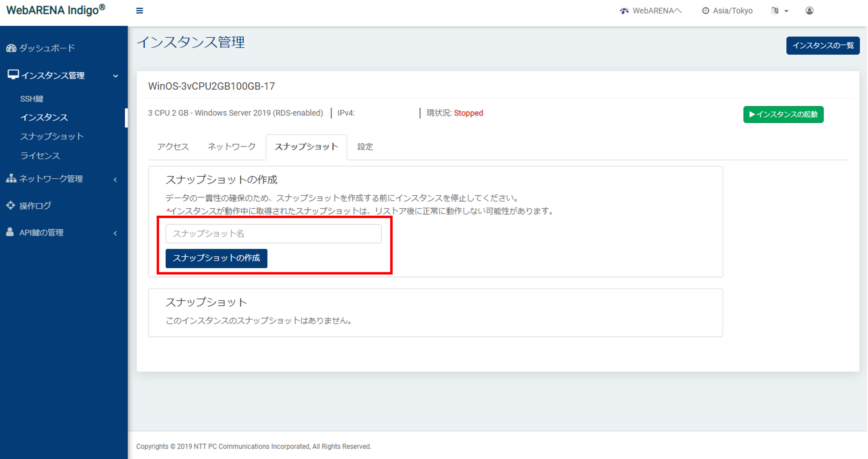Click the operation log icon
868x459 pixels.
tap(11, 205)
